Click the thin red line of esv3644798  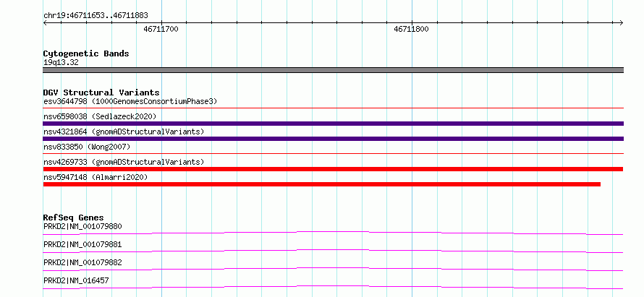point(334,108)
